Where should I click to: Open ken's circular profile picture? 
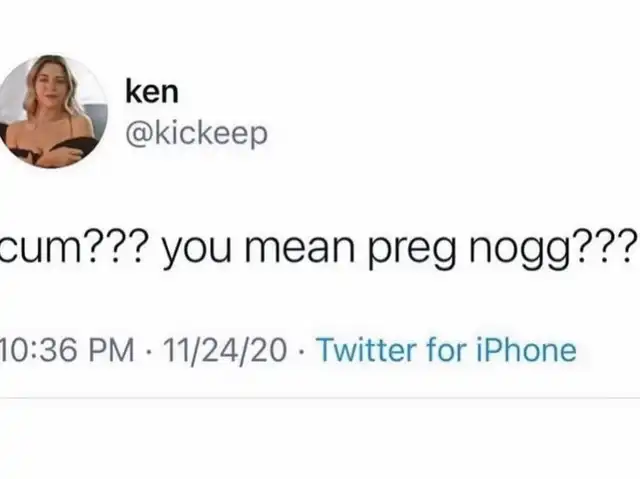point(52,111)
